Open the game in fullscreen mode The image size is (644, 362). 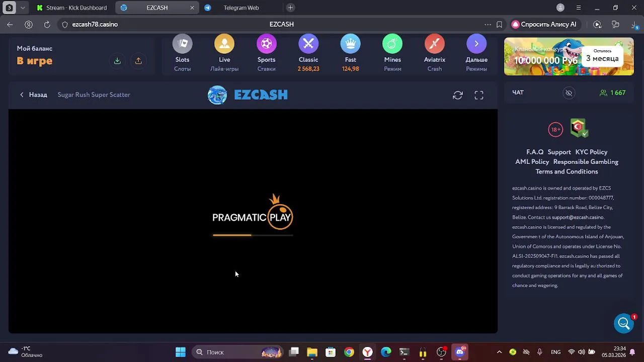point(479,95)
